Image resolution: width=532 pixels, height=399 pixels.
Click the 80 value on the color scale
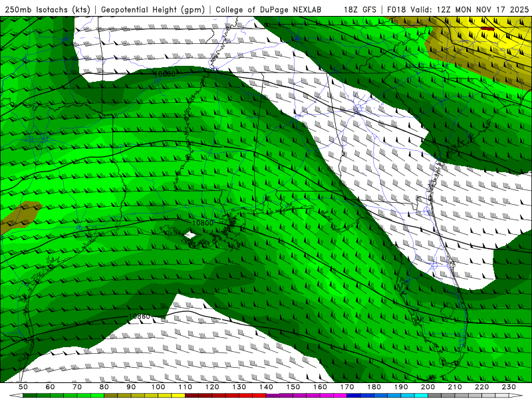(104, 387)
